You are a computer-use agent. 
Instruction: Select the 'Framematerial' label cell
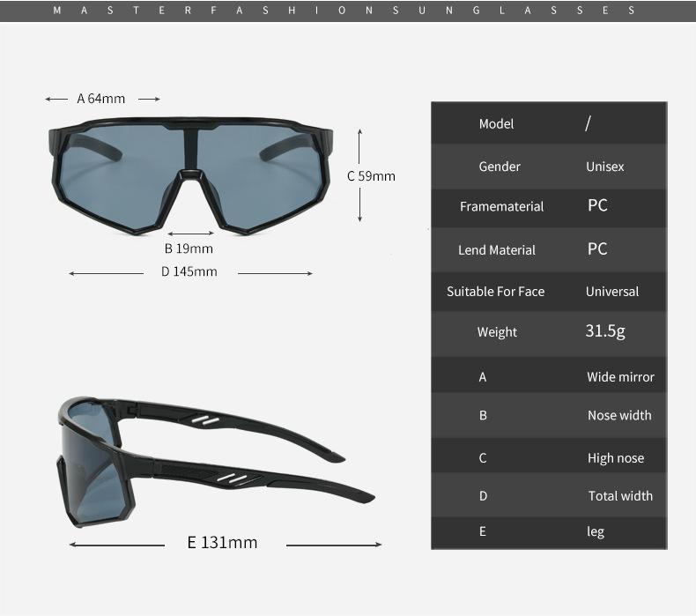501,206
